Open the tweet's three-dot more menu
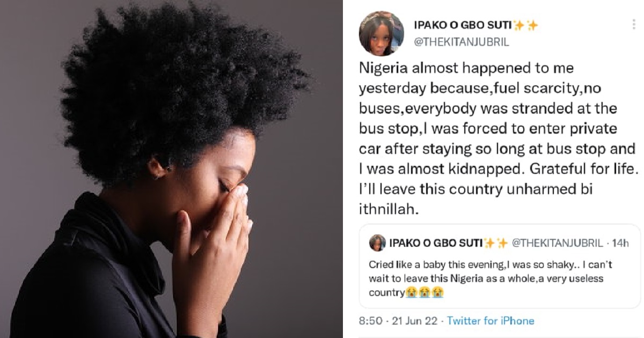 point(634,25)
